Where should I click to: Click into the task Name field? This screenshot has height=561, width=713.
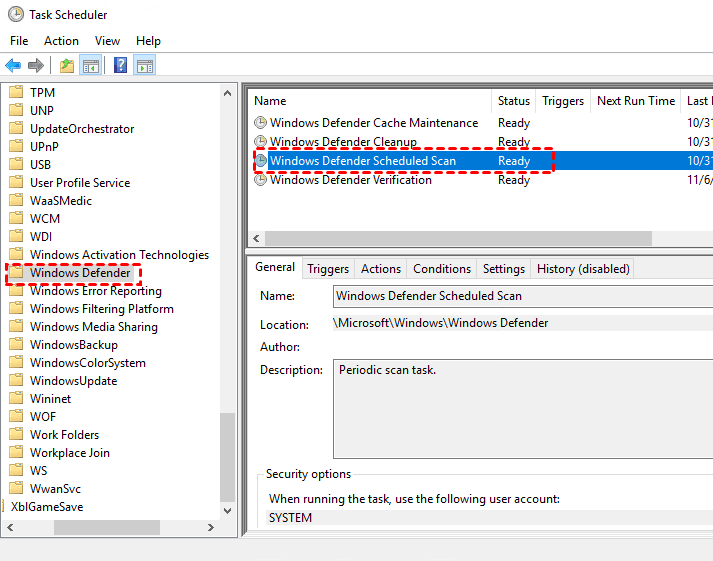[523, 296]
